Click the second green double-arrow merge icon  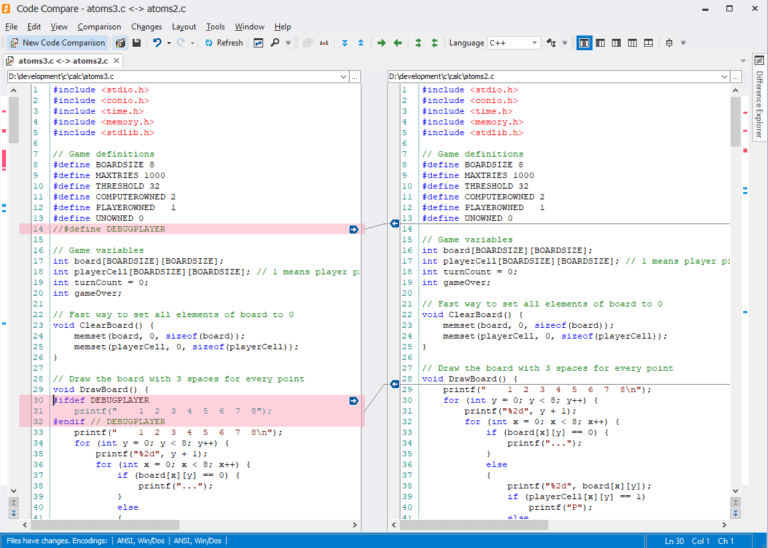click(x=434, y=43)
